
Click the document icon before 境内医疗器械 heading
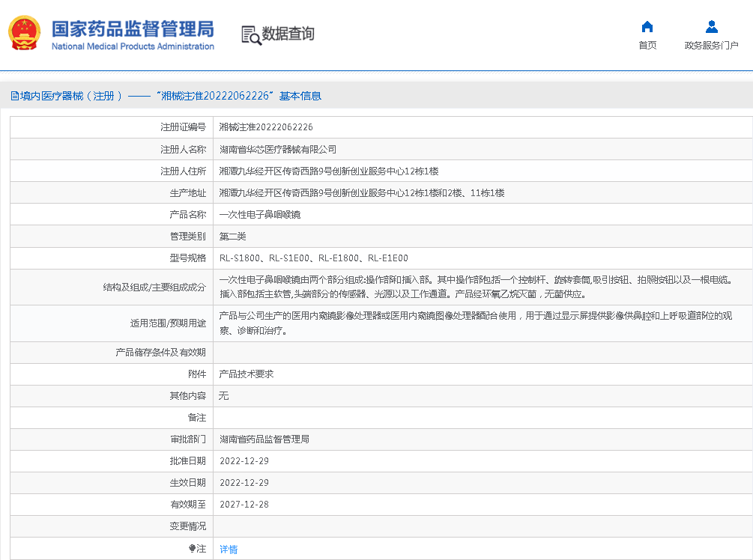point(14,96)
